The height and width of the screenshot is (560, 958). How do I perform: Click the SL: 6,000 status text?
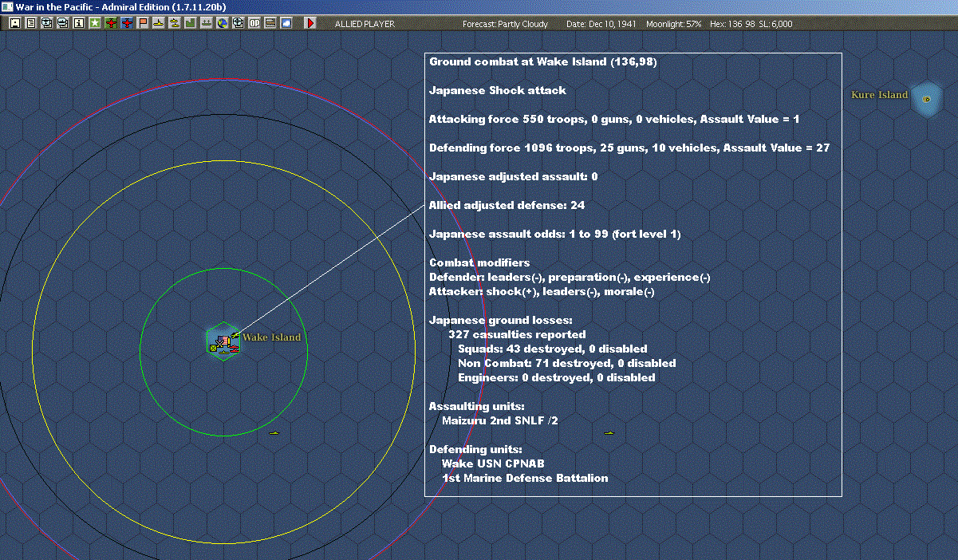[x=775, y=24]
